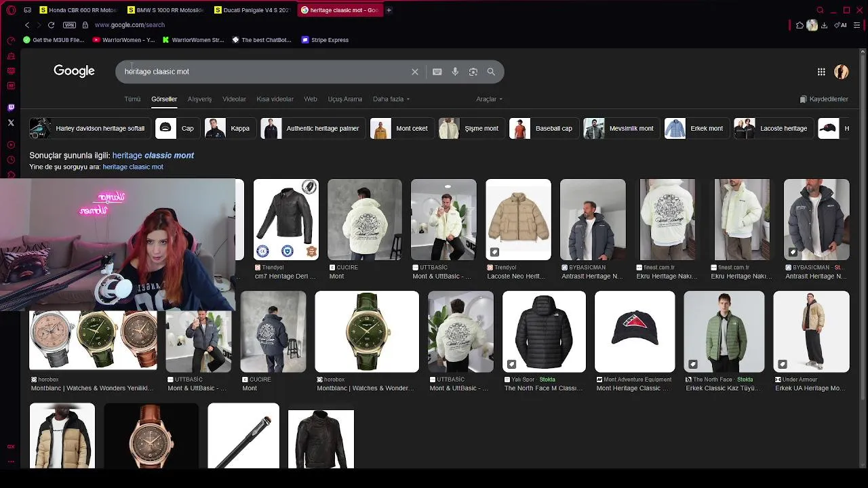Screen dimensions: 868x488
Task: Switch to the Alışveriş tab
Action: coord(199,99)
